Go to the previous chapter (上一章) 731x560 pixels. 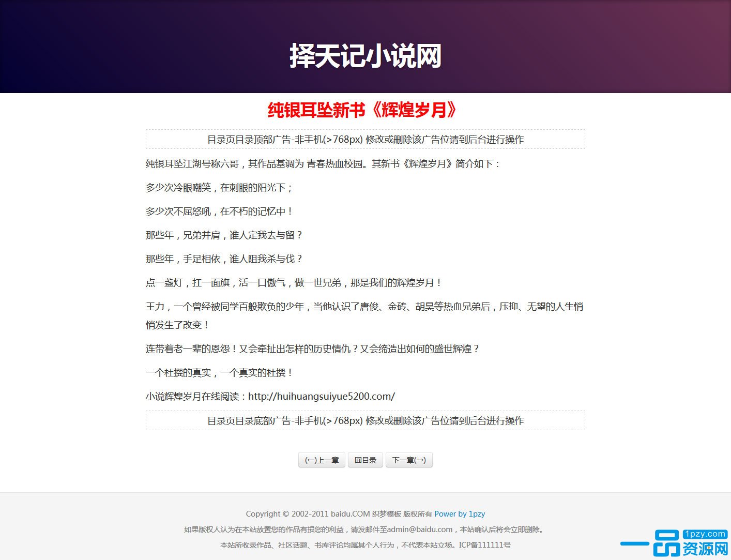coord(322,460)
